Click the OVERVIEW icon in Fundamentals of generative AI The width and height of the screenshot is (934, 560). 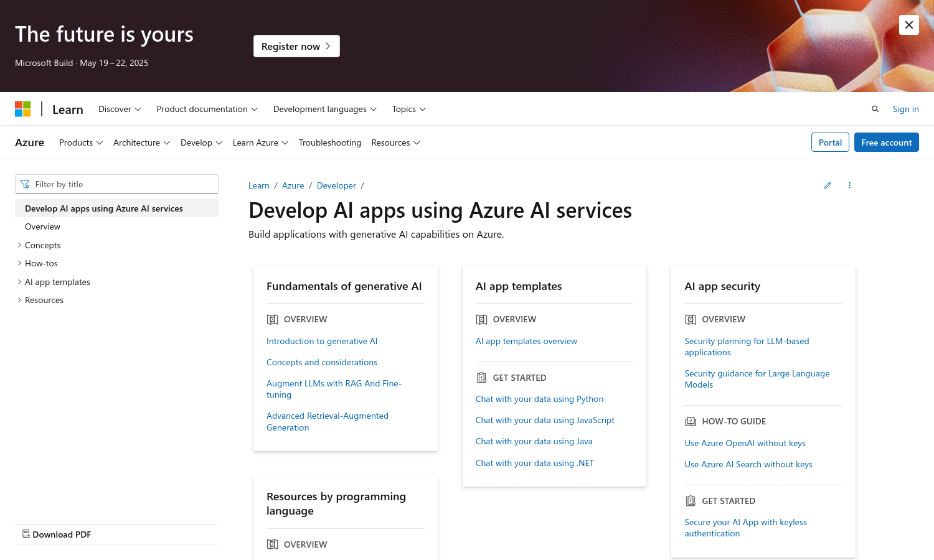pyautogui.click(x=273, y=319)
